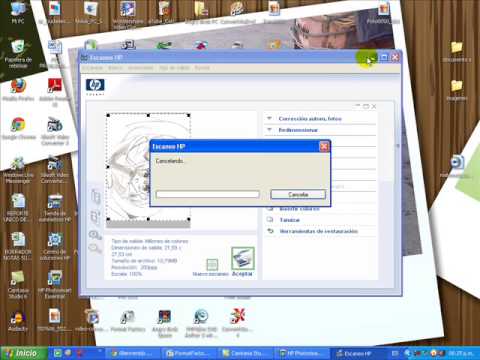Select Centro de soluciones HP icon
This screenshot has height=360, width=480.
pos(55,246)
